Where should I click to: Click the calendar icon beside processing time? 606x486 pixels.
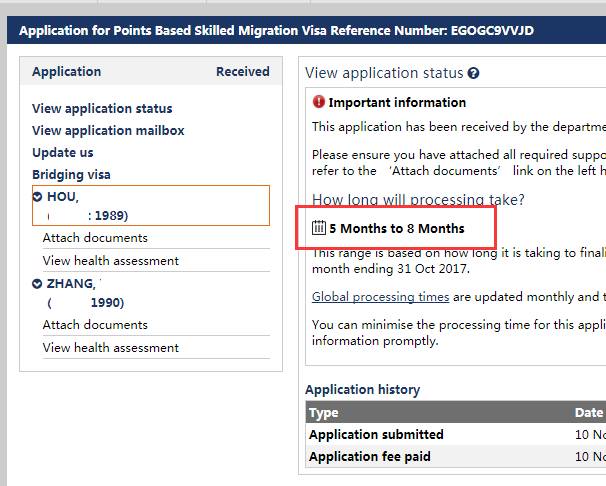click(x=319, y=228)
